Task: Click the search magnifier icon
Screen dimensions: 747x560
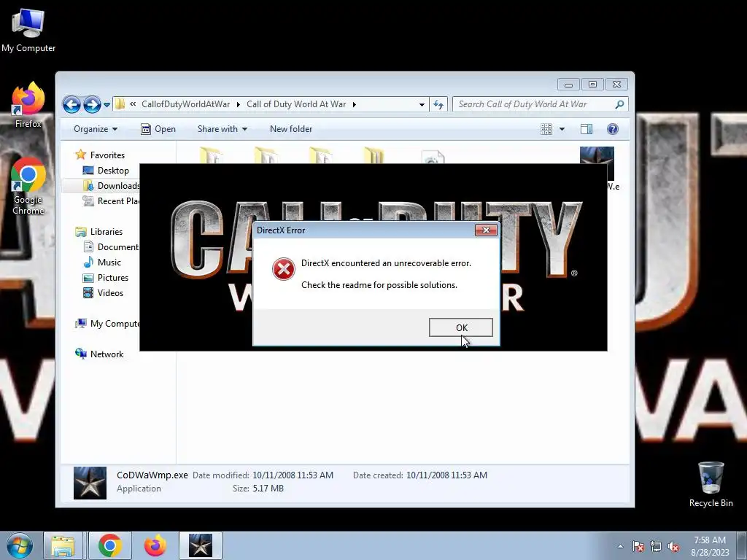Action: click(619, 104)
